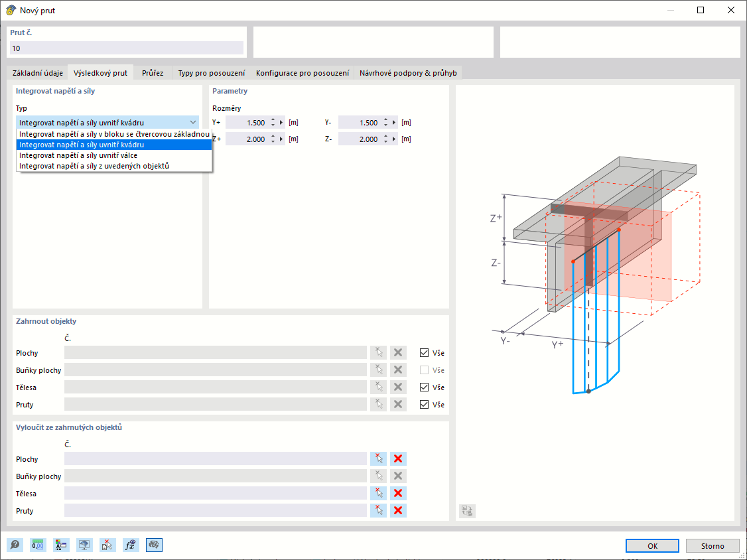Click the delete script icon in bottom toolbar

click(107, 545)
